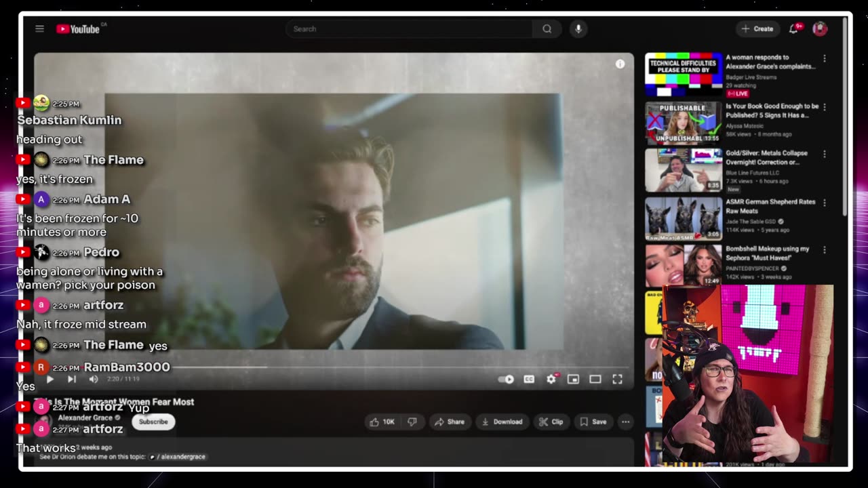Click RamBam3000 chat username
The width and height of the screenshot is (868, 488).
127,367
